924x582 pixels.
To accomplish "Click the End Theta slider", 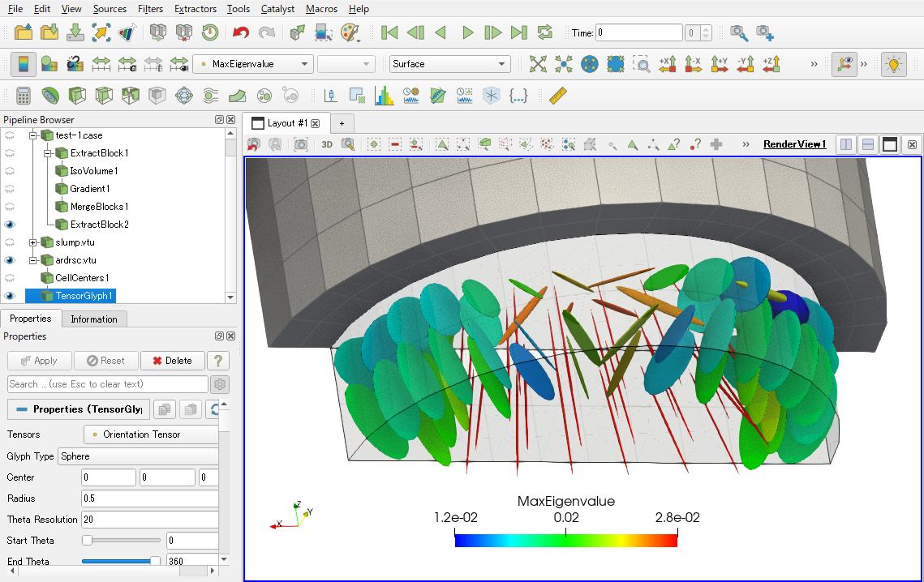I will 121,561.
